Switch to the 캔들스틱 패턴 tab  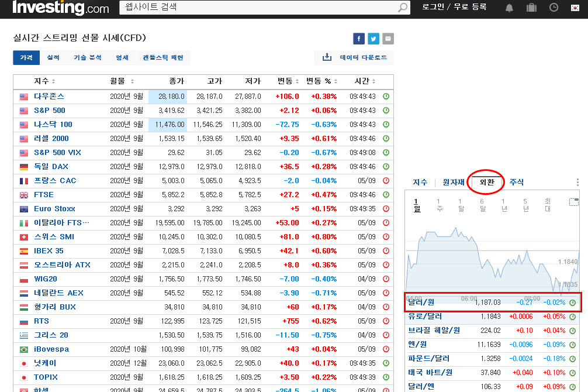point(163,57)
